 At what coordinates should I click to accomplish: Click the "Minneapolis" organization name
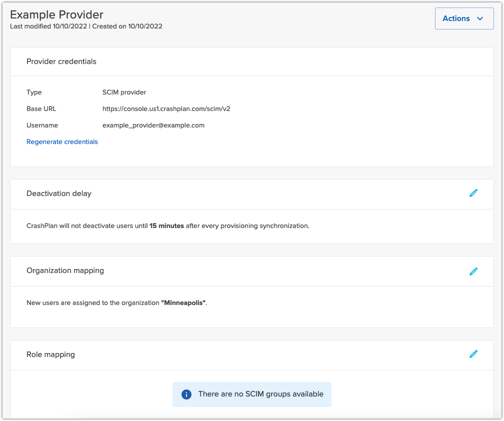click(183, 302)
